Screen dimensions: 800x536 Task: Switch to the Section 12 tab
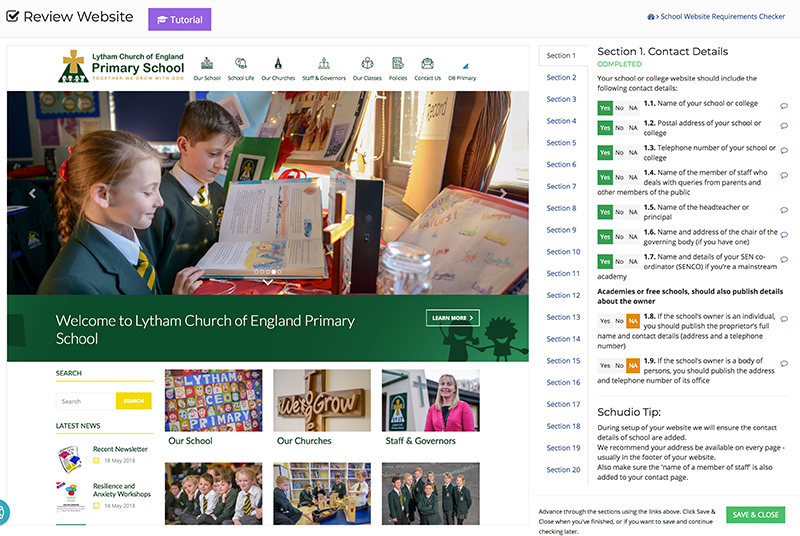click(563, 295)
